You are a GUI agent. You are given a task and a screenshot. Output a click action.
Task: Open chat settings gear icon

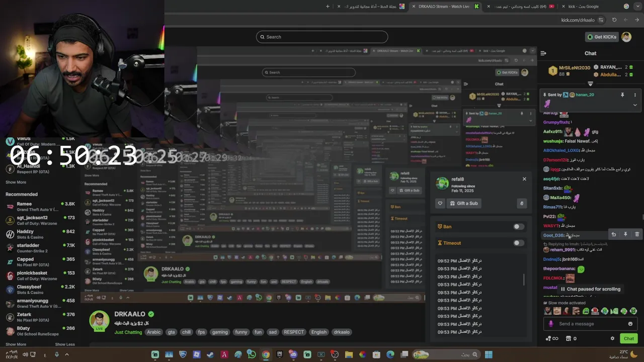612,338
